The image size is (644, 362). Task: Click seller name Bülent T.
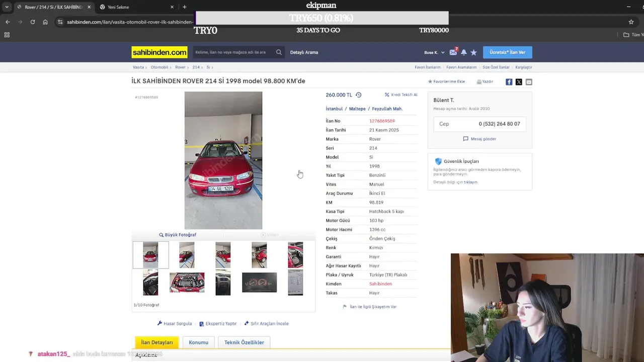click(444, 100)
